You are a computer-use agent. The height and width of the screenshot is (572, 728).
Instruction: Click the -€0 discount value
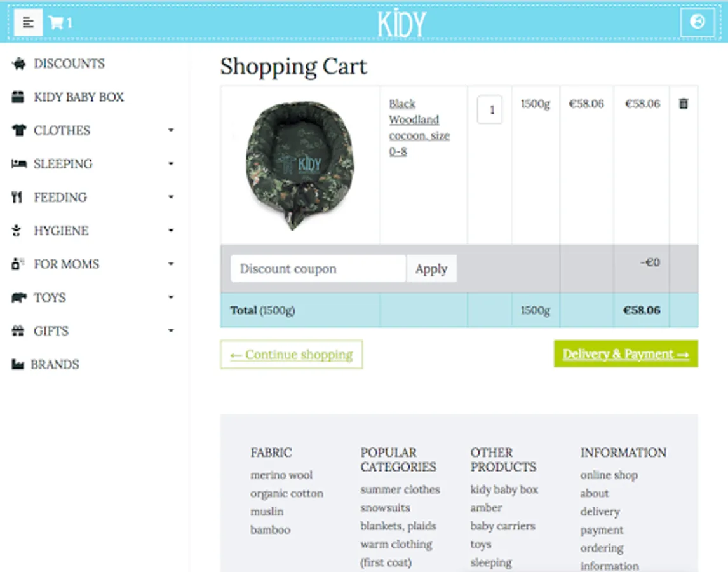tap(650, 262)
